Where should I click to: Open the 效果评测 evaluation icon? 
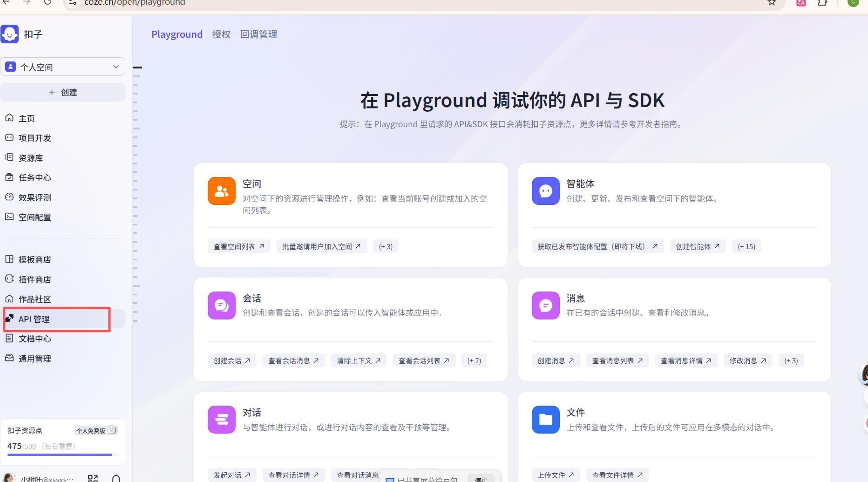9,197
